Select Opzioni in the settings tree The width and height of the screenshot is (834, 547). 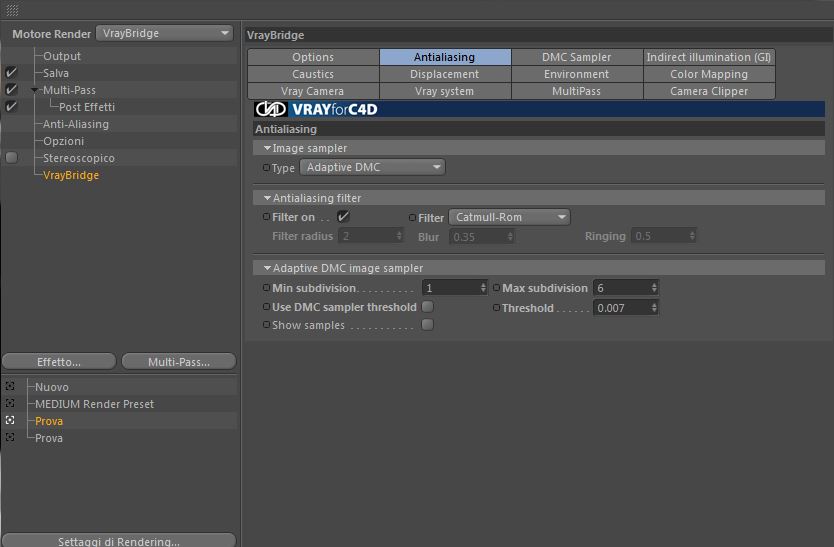63,141
